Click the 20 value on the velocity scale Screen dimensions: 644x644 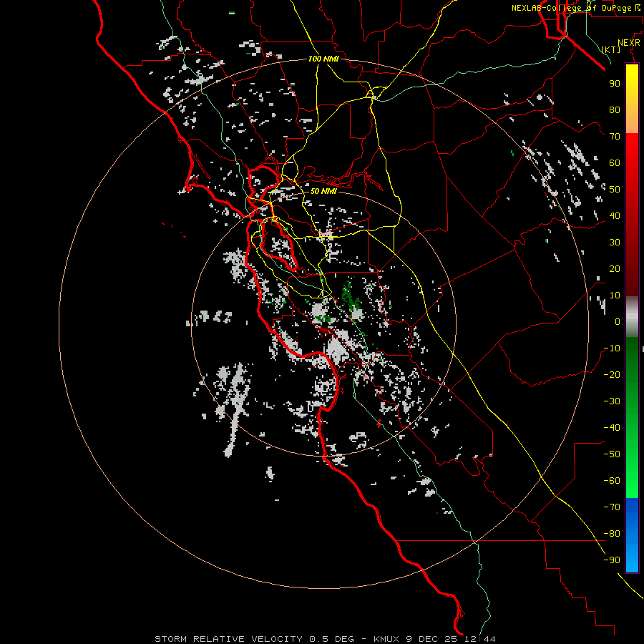tap(615, 268)
